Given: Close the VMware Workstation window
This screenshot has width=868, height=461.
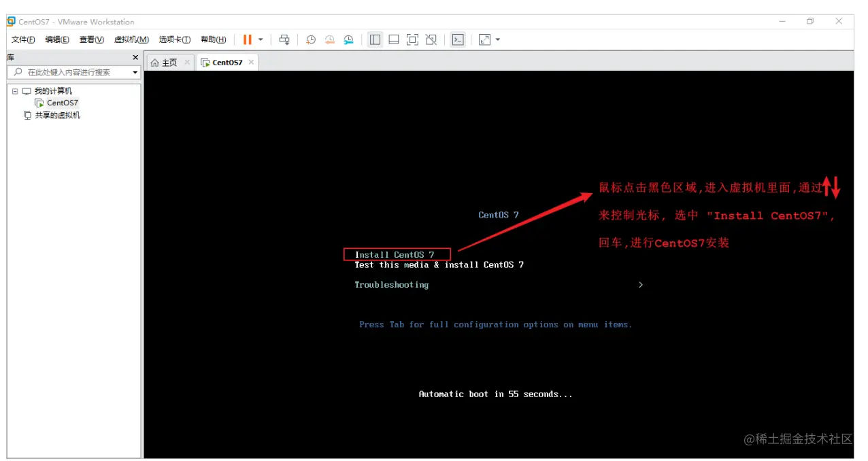Looking at the screenshot, I should coord(839,21).
